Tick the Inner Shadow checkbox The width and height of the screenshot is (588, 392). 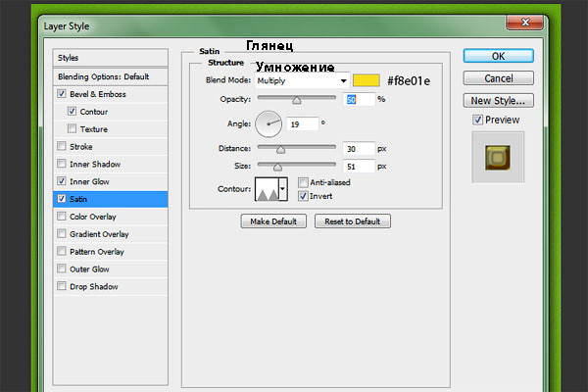[62, 164]
